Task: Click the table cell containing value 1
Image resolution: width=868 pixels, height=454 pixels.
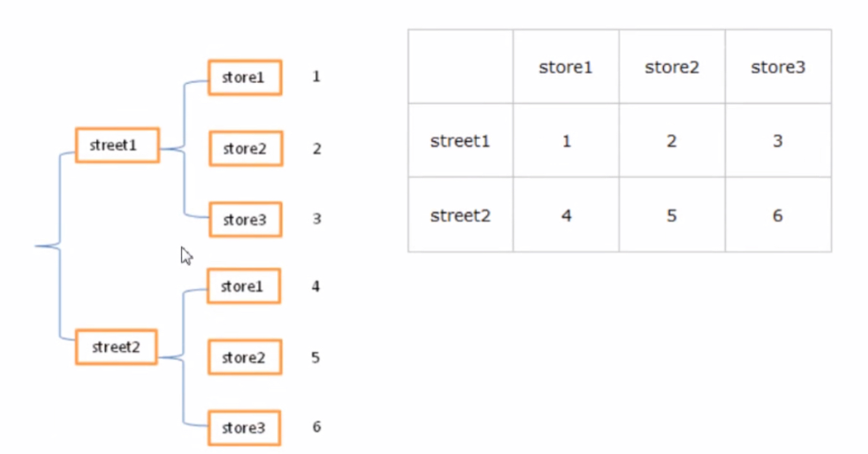Action: pyautogui.click(x=566, y=141)
